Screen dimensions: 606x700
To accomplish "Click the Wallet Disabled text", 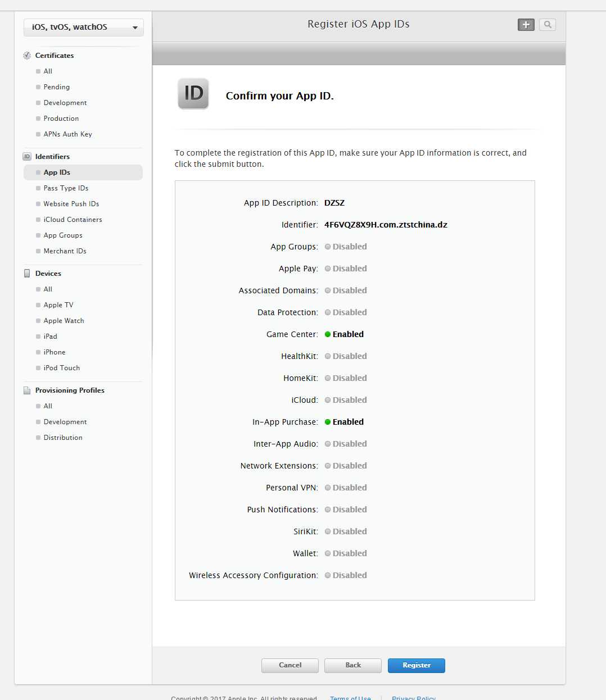I will tap(350, 553).
